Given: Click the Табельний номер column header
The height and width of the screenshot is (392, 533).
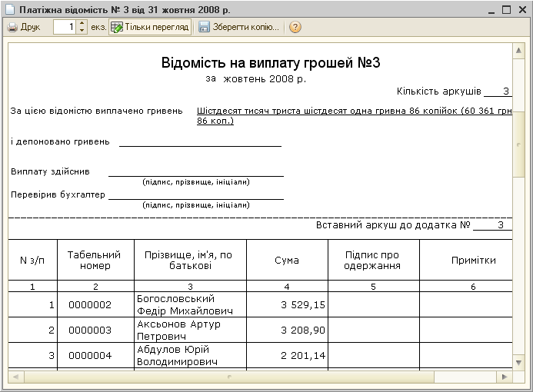Looking at the screenshot, I should (95, 261).
